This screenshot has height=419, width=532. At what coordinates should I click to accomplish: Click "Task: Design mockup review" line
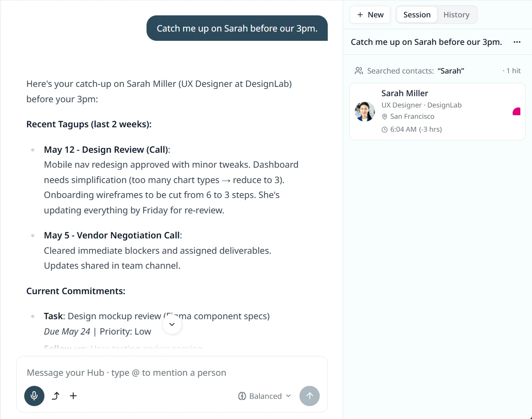(x=157, y=316)
